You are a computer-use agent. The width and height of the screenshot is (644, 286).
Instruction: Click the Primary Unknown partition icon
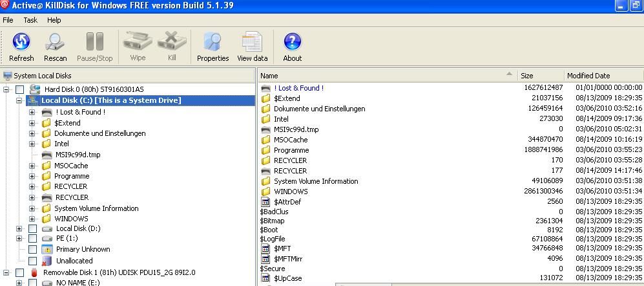(x=47, y=249)
